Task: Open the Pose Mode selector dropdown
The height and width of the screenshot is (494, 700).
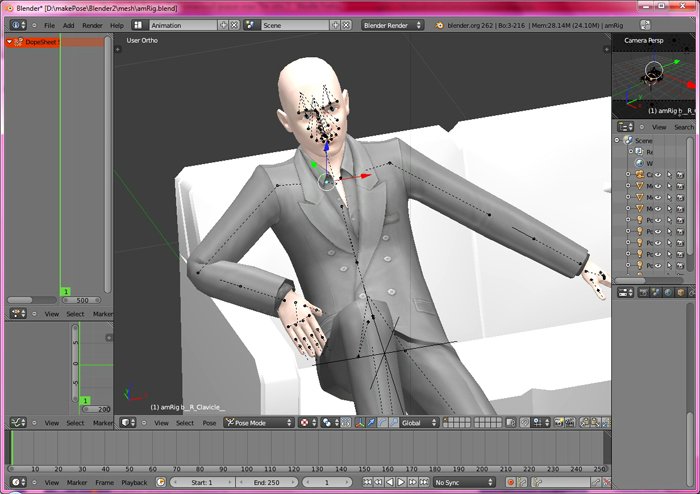Action: 262,423
